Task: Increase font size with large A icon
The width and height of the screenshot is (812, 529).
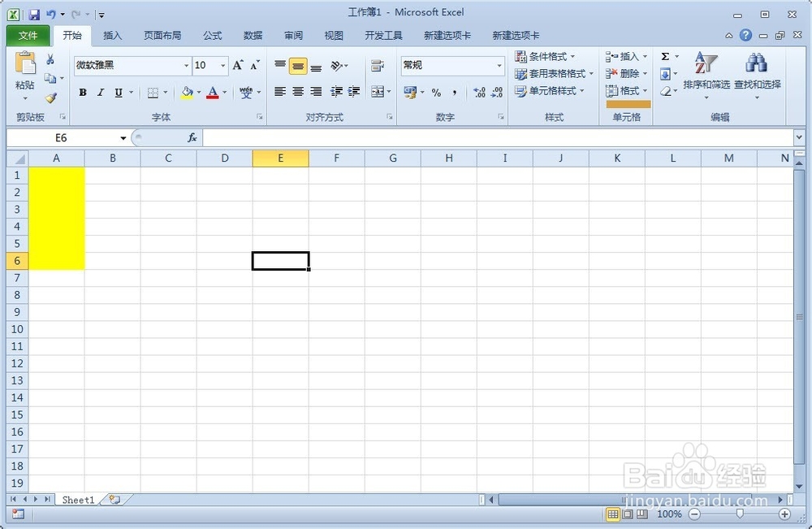Action: 237,65
